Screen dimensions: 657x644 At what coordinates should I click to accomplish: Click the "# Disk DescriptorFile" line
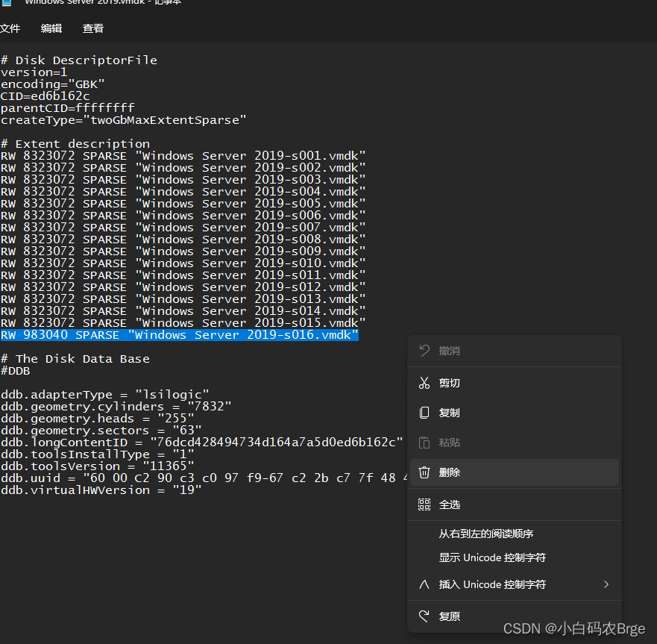pos(79,60)
